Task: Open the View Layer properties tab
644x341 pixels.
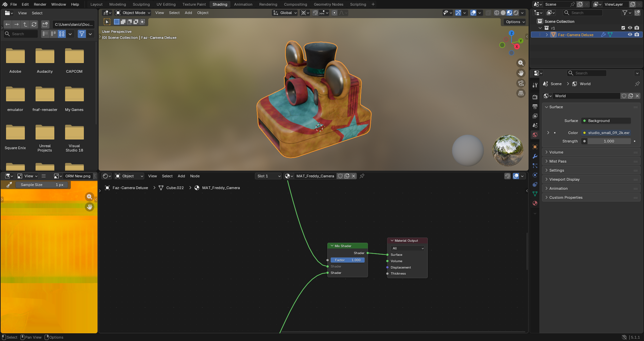Action: [x=535, y=116]
